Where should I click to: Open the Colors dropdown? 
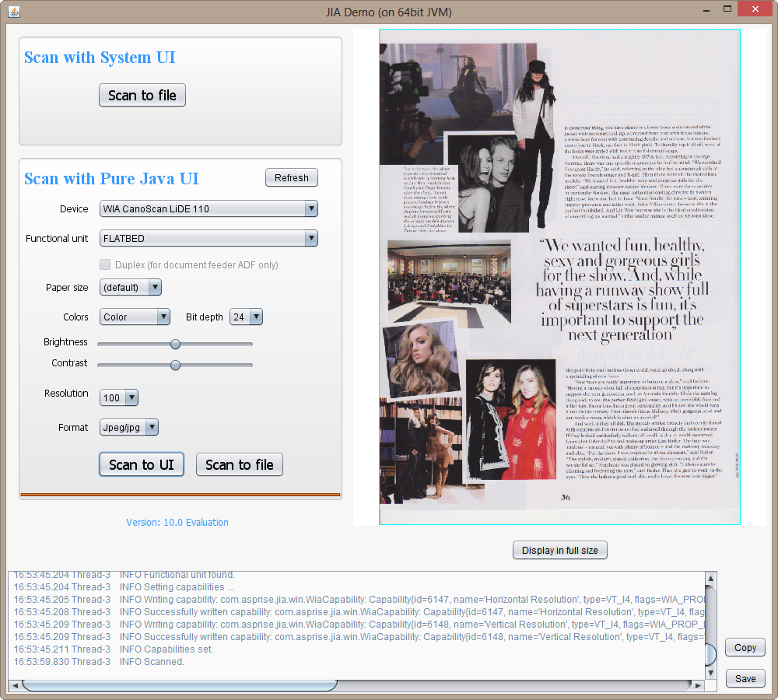(x=135, y=317)
